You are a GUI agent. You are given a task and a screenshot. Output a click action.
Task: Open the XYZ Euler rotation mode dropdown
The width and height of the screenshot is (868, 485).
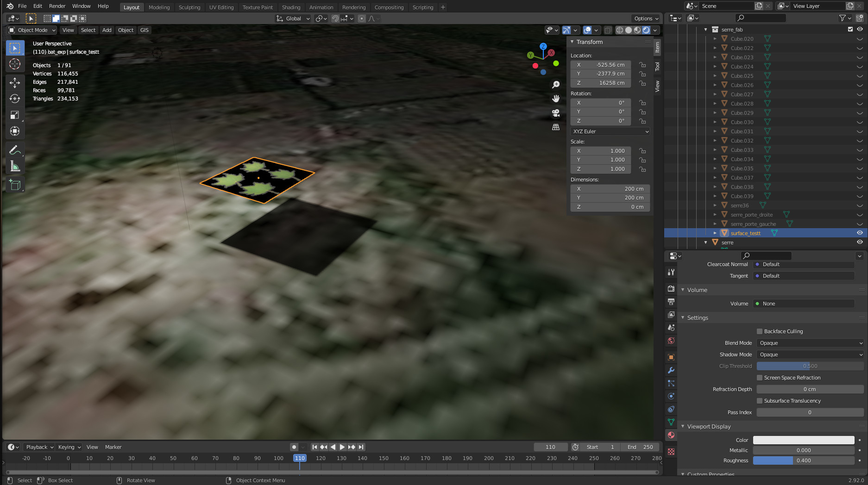[x=610, y=131]
